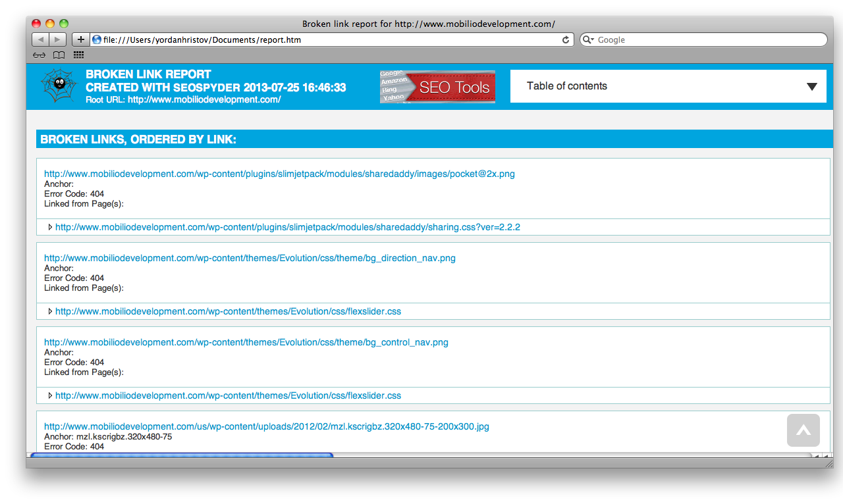This screenshot has width=843, height=504.
Task: Go back with the Safari back arrow
Action: [40, 39]
